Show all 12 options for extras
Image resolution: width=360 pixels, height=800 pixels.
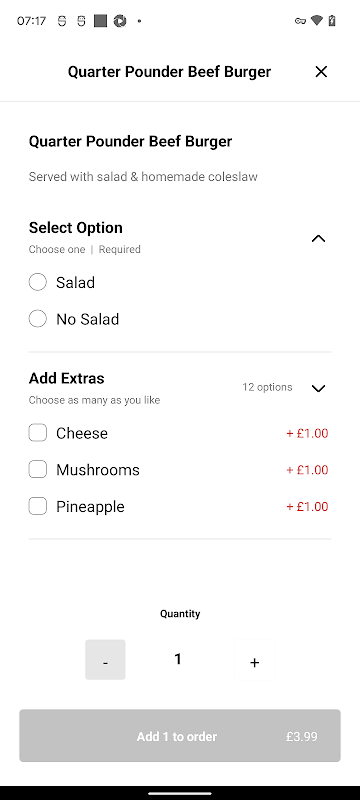267,387
